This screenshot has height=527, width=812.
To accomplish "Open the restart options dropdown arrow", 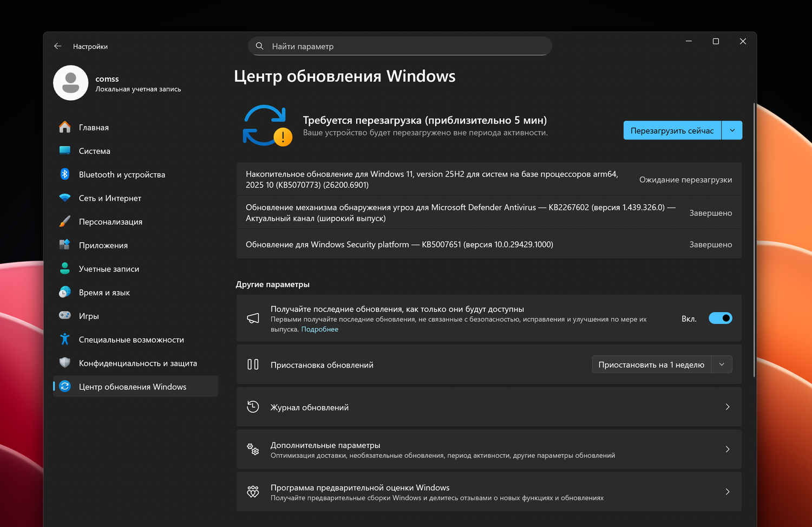I will pyautogui.click(x=732, y=131).
